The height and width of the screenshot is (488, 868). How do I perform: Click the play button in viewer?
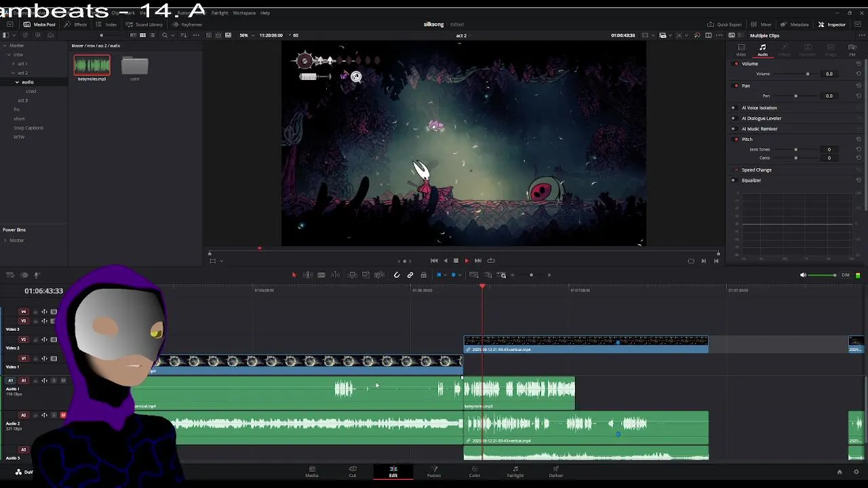tap(467, 260)
